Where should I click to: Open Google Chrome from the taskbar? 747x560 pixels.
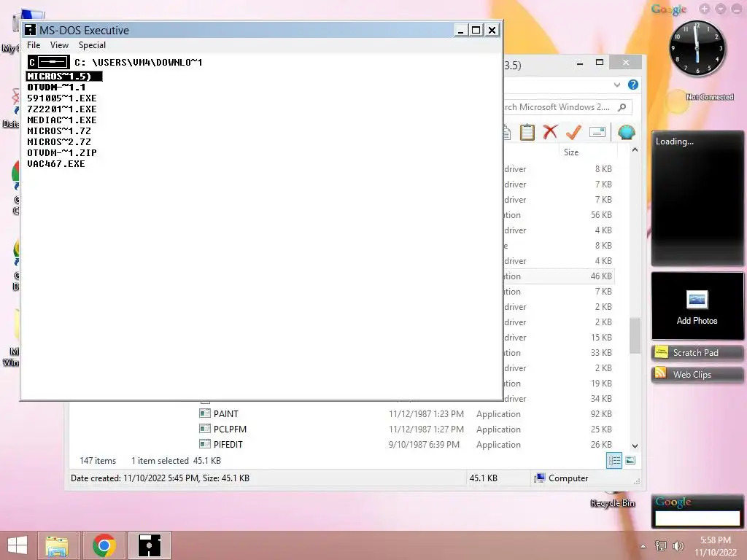[104, 545]
